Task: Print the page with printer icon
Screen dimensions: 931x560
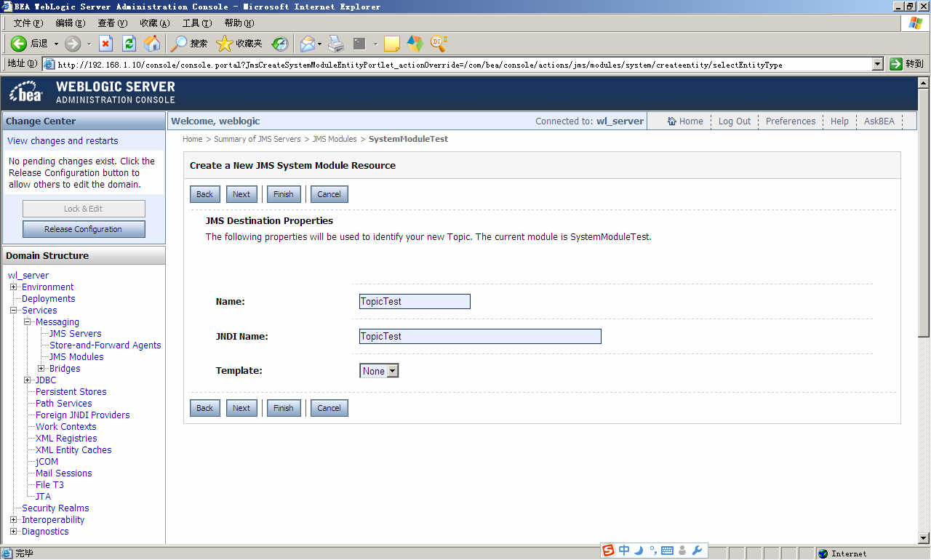Action: [x=335, y=44]
